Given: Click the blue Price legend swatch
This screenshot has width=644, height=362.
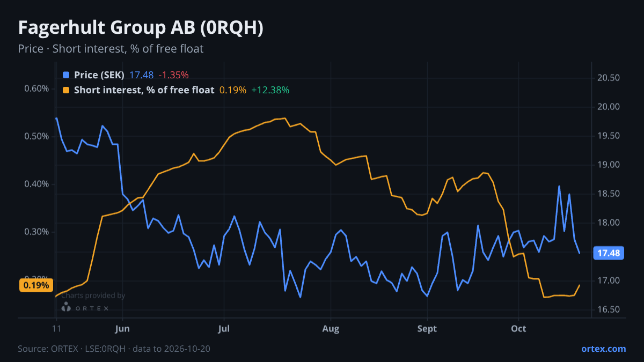Looking at the screenshot, I should point(66,75).
